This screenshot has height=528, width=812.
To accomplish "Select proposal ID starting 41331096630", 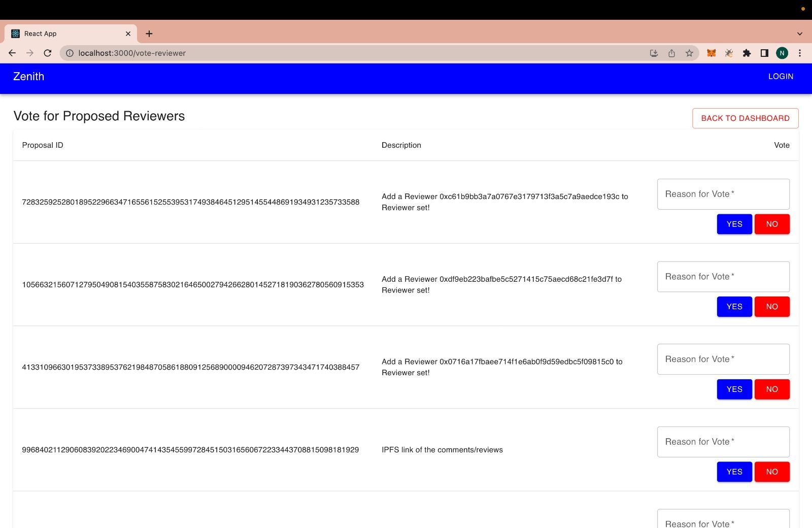I will (191, 367).
